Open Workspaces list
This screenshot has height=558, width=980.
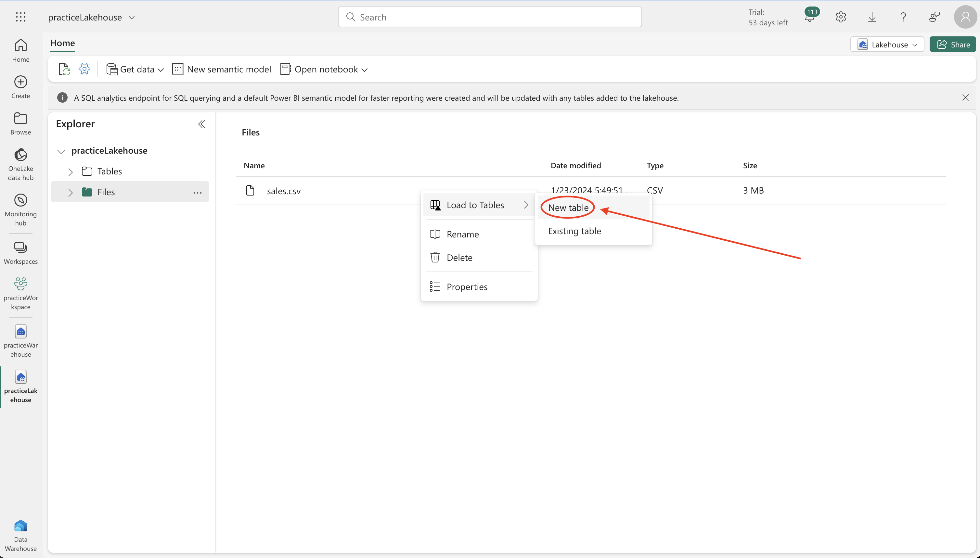point(21,253)
